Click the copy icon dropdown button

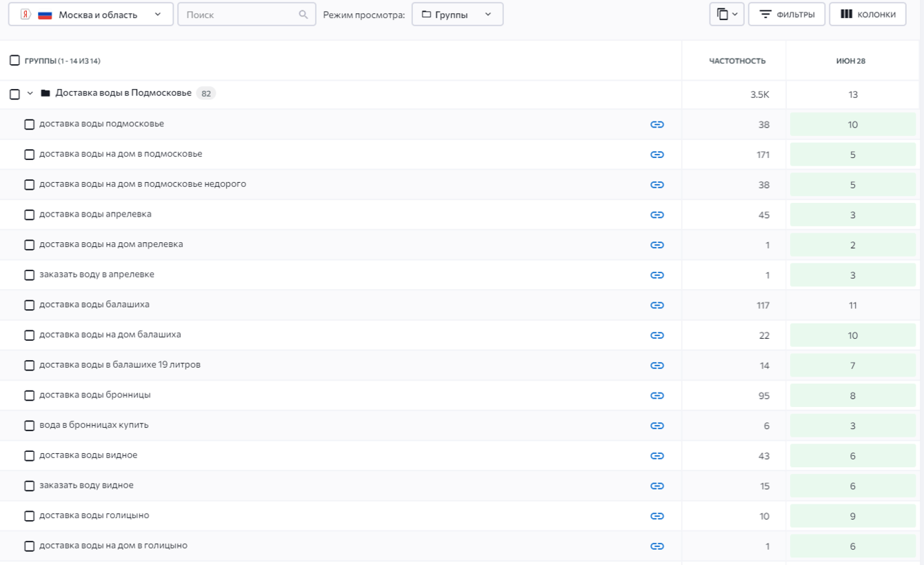(x=726, y=14)
